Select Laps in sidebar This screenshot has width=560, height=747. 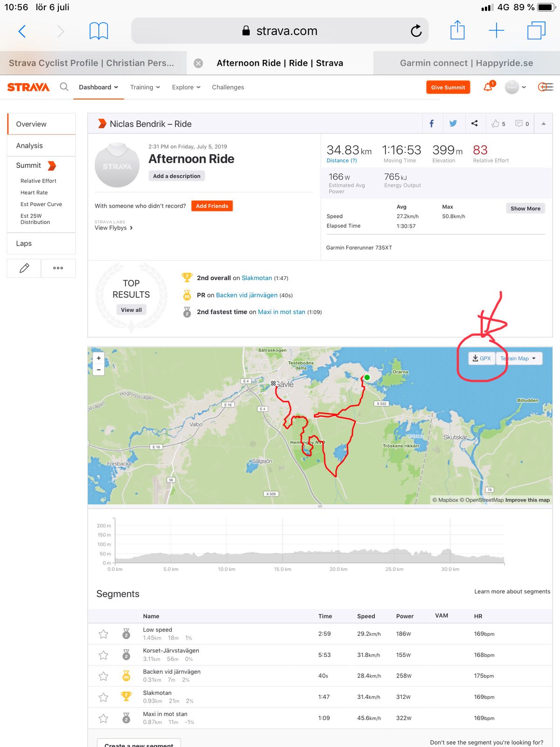(x=42, y=243)
